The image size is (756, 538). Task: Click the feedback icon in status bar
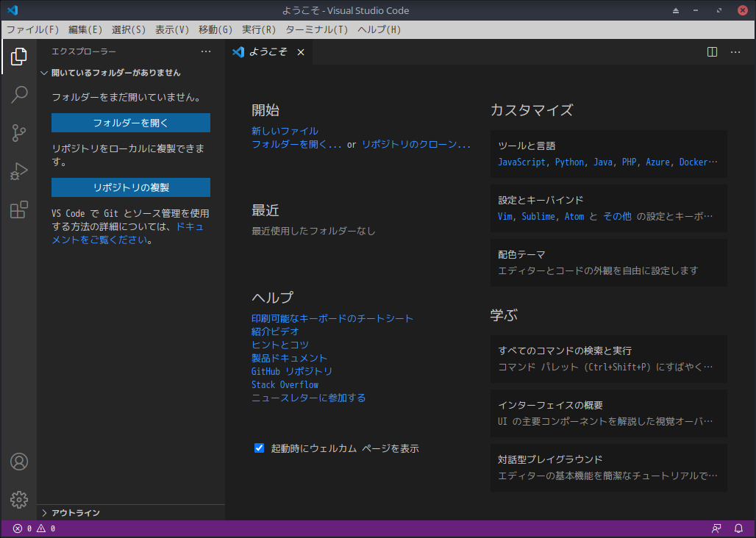pyautogui.click(x=716, y=528)
